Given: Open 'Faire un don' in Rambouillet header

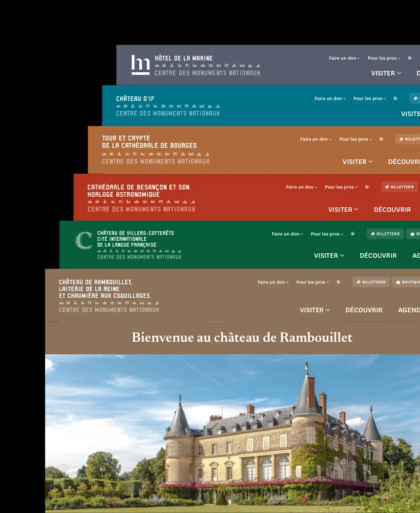Looking at the screenshot, I should [273, 282].
